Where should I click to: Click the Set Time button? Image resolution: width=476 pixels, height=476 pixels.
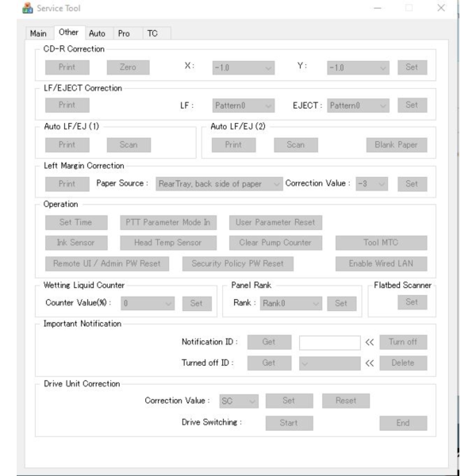tap(76, 222)
